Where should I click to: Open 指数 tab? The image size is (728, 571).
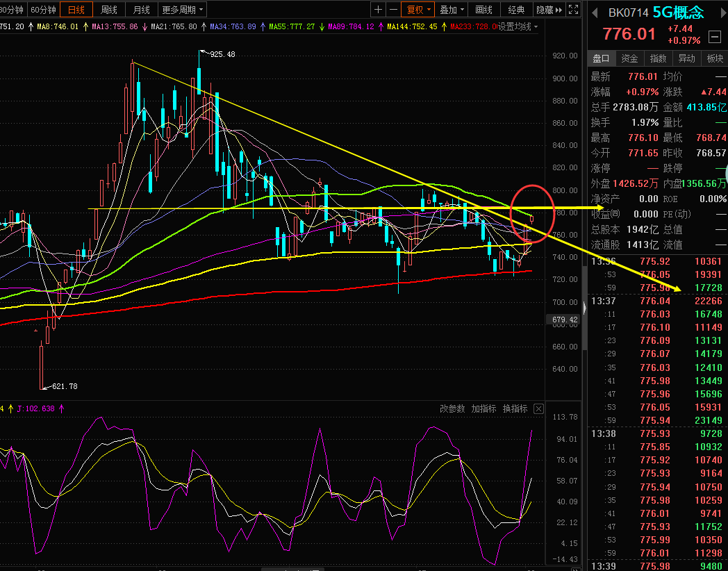[658, 58]
